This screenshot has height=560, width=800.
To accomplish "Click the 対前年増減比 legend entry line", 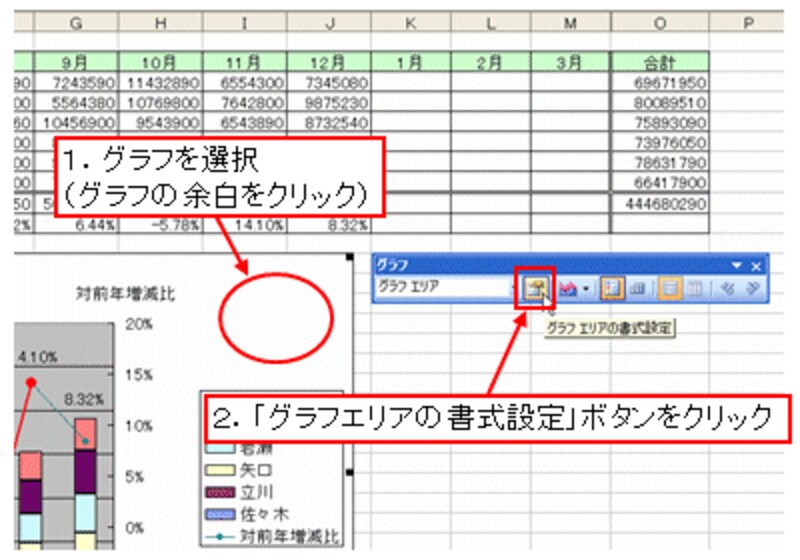I will (220, 537).
